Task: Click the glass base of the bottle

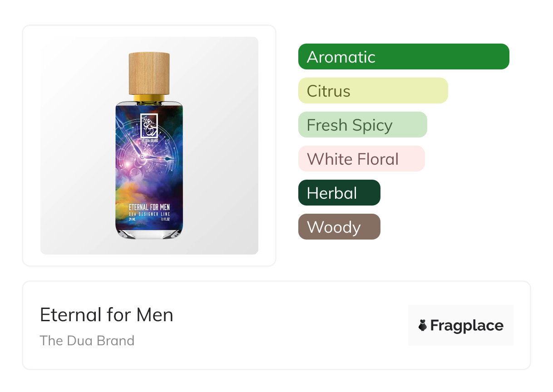Action: [149, 234]
